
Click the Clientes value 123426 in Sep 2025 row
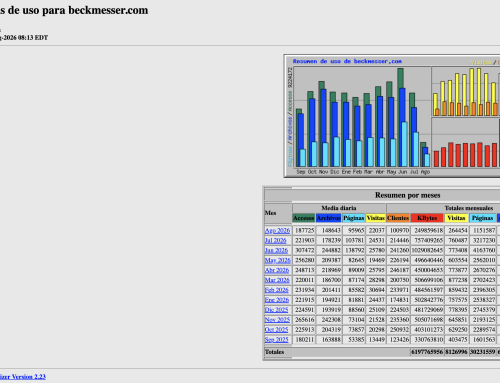click(x=399, y=339)
